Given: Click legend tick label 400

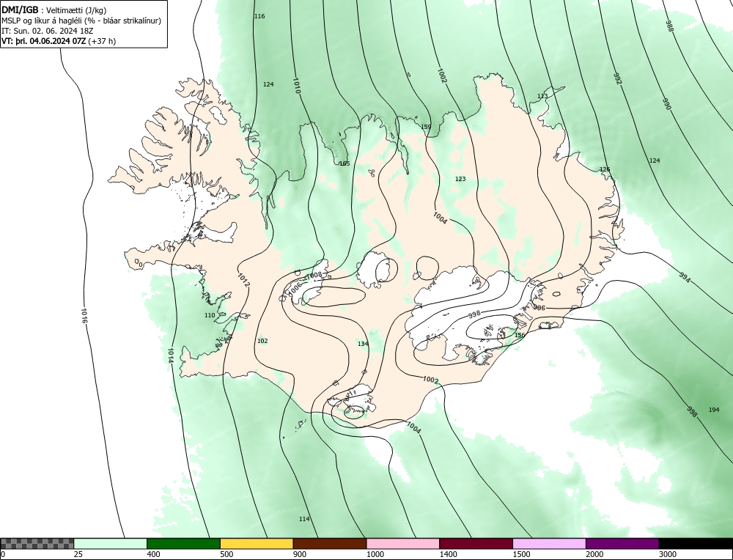Looking at the screenshot, I should tap(154, 555).
